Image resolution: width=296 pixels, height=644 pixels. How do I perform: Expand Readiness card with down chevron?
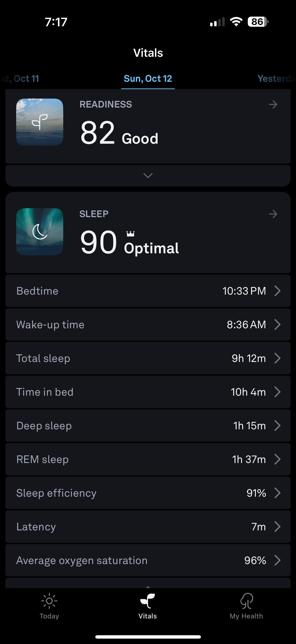148,176
